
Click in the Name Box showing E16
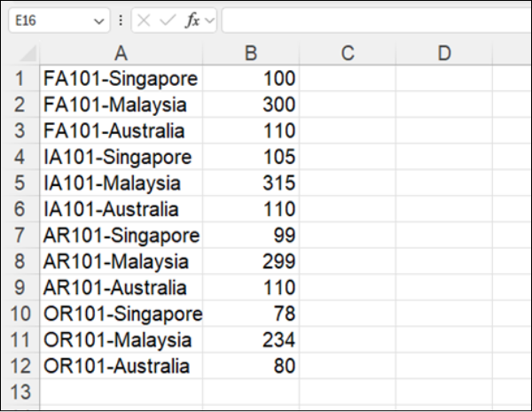(x=49, y=21)
